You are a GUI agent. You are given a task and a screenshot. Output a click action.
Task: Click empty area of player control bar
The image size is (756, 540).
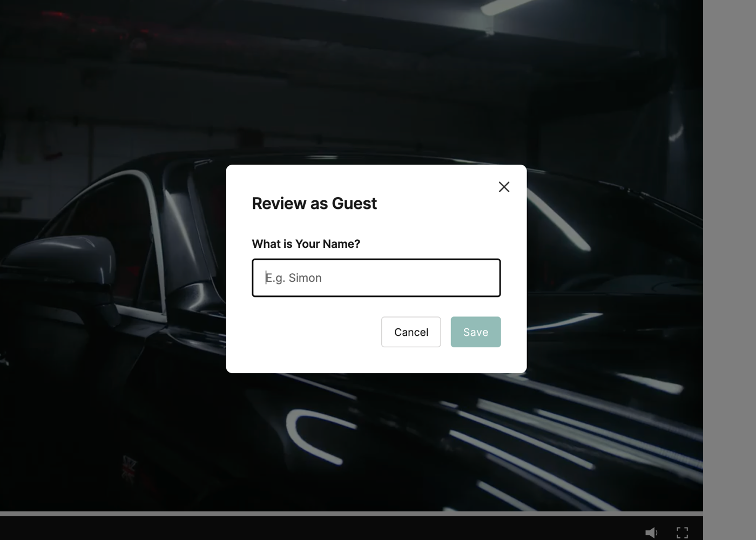(x=324, y=529)
